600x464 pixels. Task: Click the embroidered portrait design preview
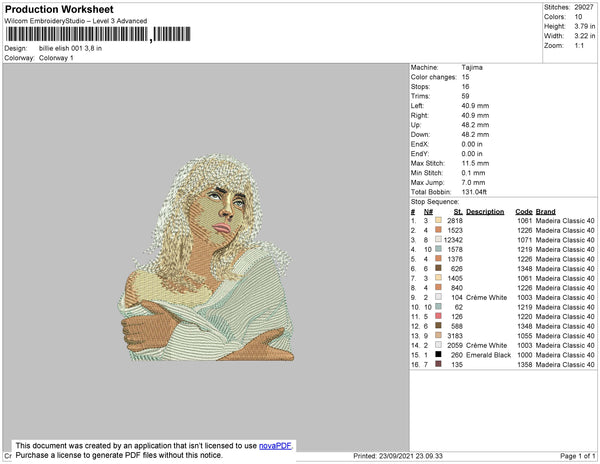pyautogui.click(x=206, y=257)
